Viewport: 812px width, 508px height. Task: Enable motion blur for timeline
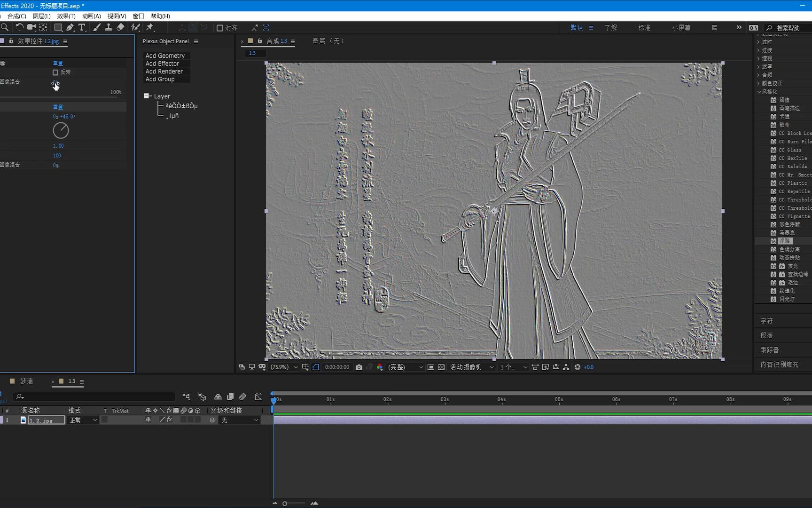242,397
